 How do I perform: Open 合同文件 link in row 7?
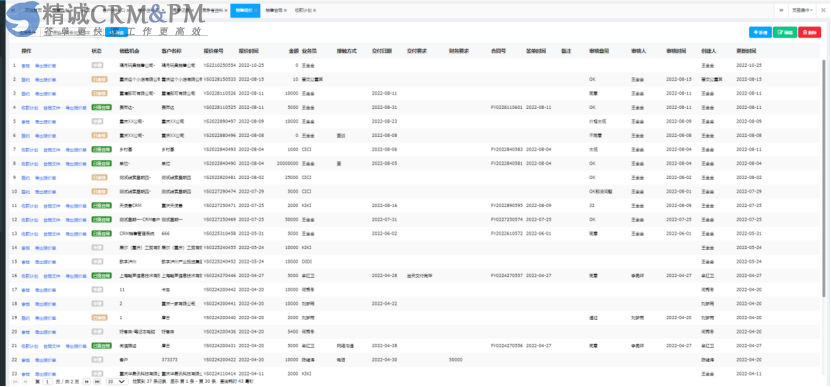click(52, 150)
